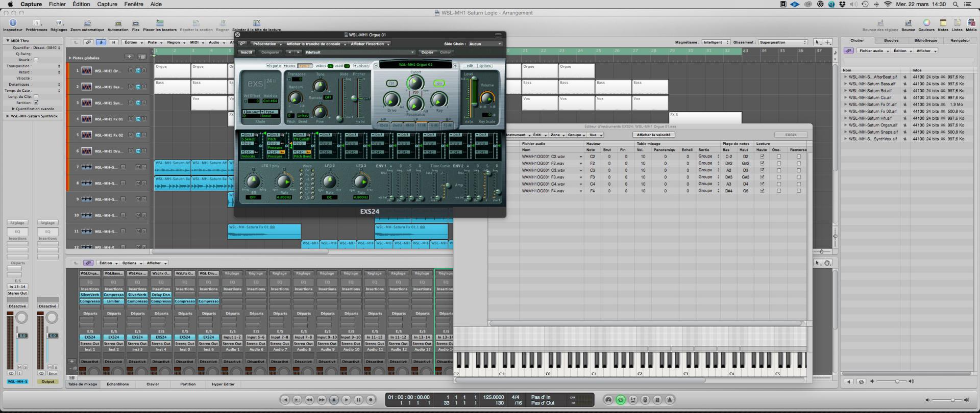Click the transport Pause button

[x=358, y=400]
